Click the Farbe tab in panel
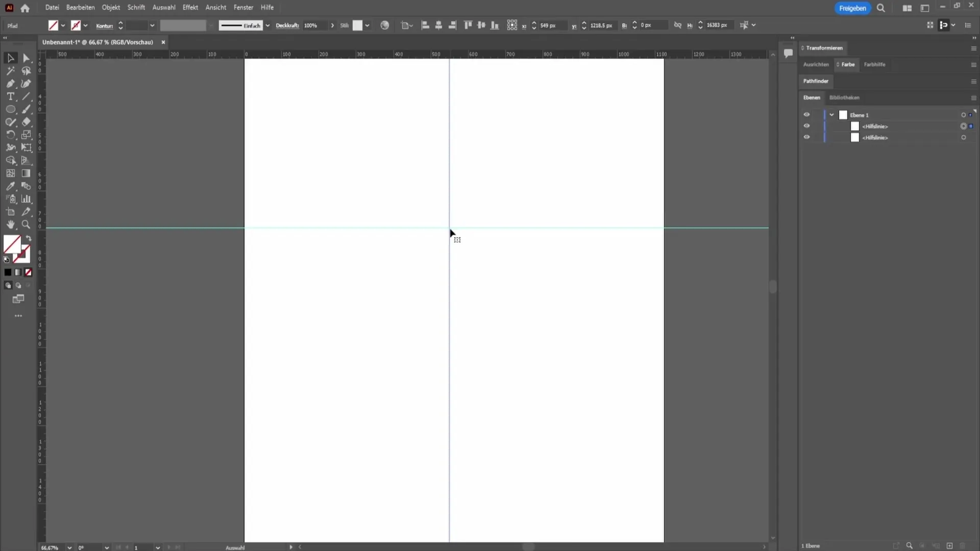The height and width of the screenshot is (551, 980). [847, 65]
